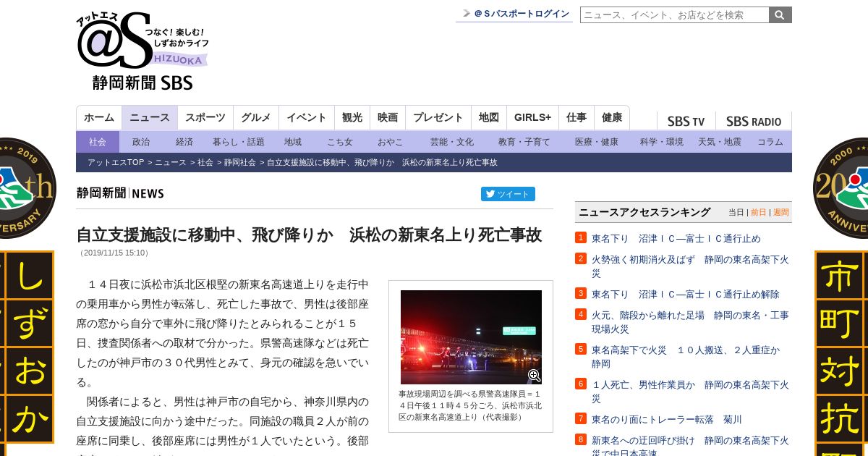This screenshot has height=456, width=868.
Task: Go to 静岡社会 breadcrumb link
Action: point(240,162)
